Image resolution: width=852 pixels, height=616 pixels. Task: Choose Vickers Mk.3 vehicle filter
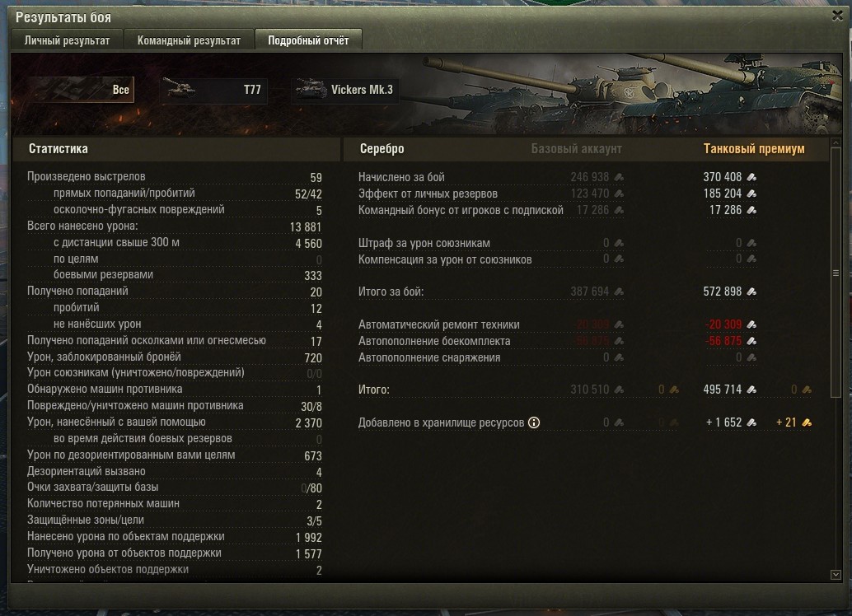coord(345,90)
